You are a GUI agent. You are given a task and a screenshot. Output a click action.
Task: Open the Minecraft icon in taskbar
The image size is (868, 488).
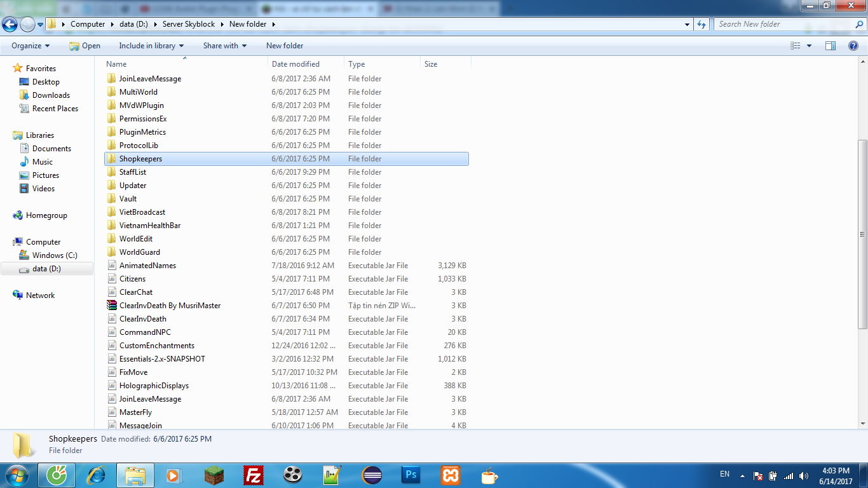(214, 475)
